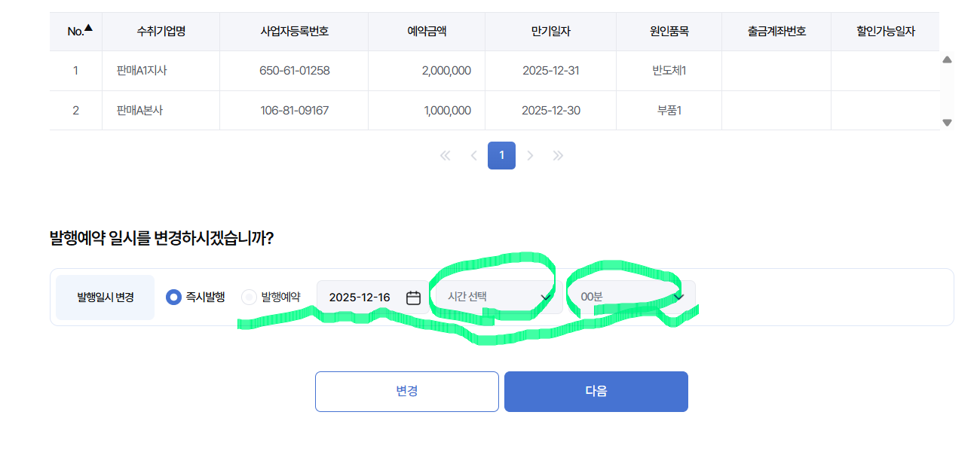Click the No. column sort arrow
Viewport: 980px width, 470px height.
coord(88,29)
